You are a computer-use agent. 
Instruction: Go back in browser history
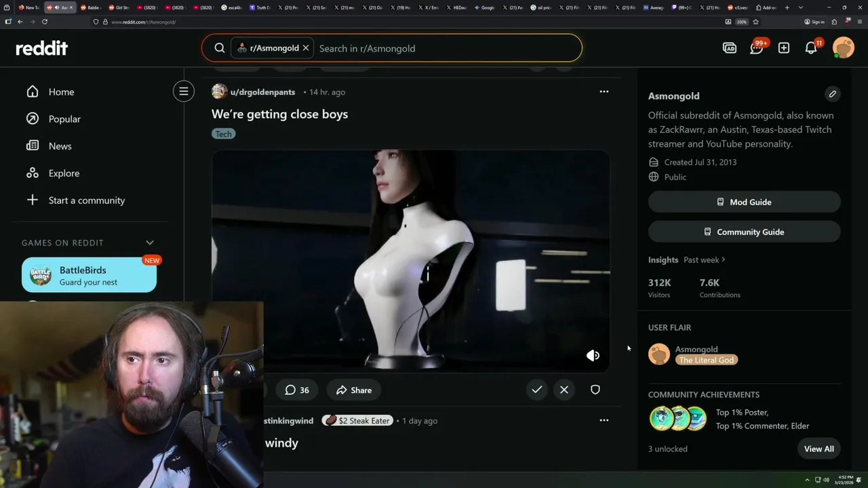[x=20, y=22]
